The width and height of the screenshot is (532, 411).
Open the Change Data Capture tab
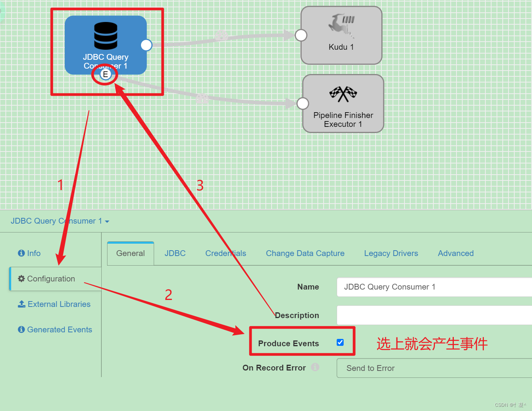tap(305, 253)
